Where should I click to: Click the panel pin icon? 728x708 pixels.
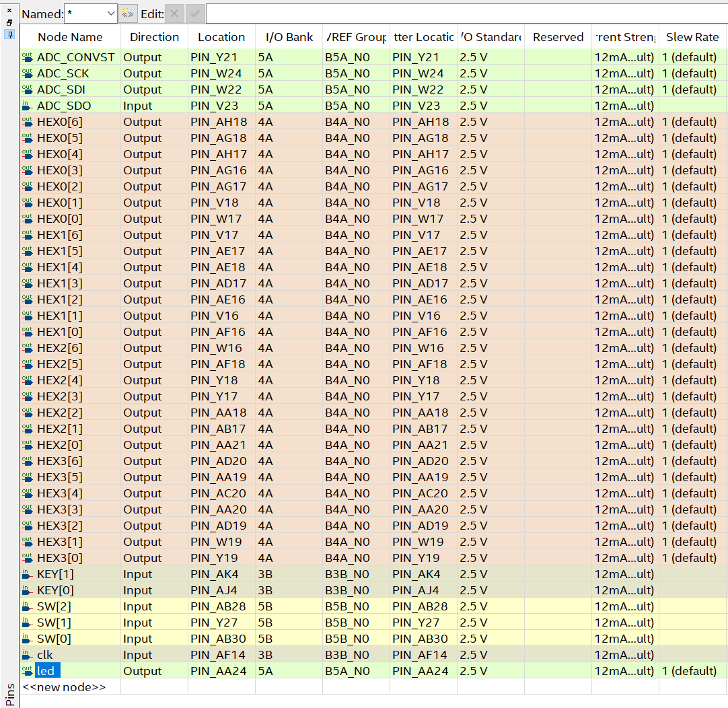pos(9,34)
